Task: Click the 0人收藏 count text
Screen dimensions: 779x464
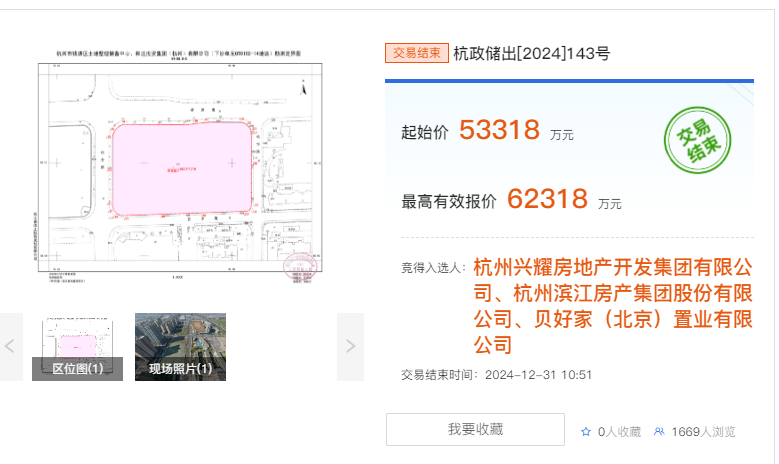Action: click(x=619, y=432)
